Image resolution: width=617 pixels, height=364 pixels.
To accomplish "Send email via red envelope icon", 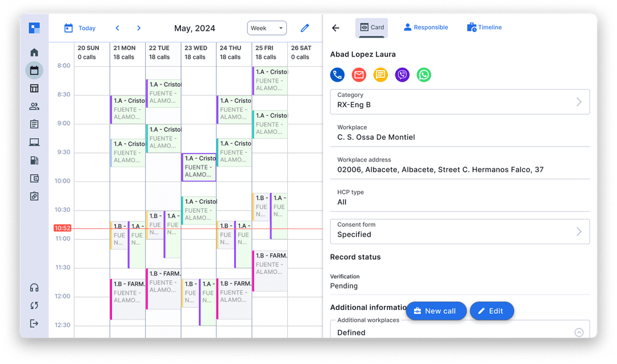I will [x=359, y=75].
